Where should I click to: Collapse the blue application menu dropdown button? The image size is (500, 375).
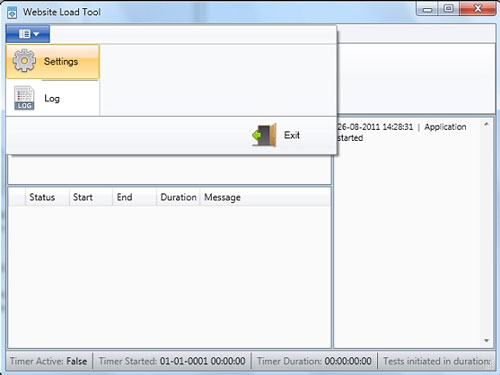(x=28, y=34)
